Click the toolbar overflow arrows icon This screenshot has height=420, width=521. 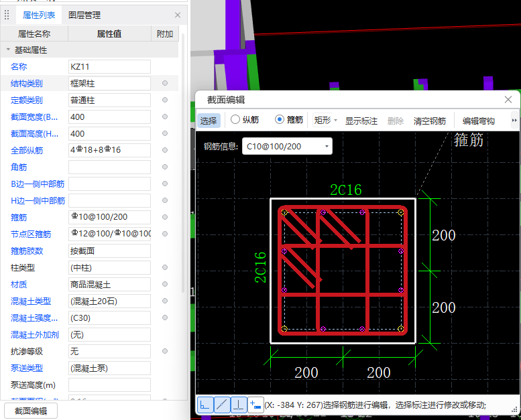(x=514, y=120)
